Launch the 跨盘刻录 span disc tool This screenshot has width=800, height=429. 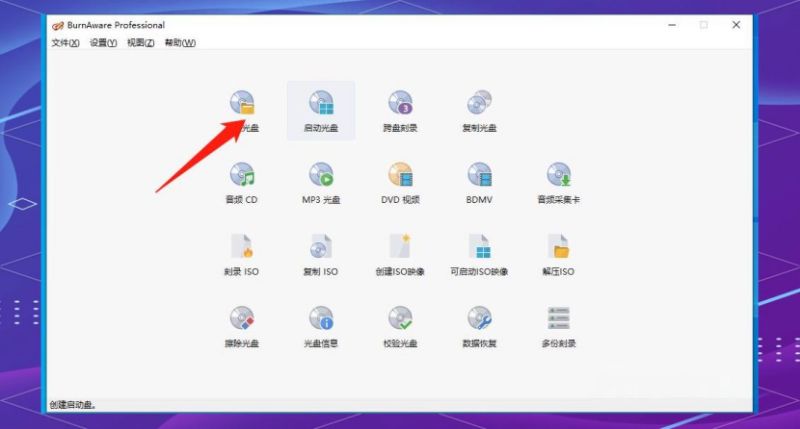point(400,110)
